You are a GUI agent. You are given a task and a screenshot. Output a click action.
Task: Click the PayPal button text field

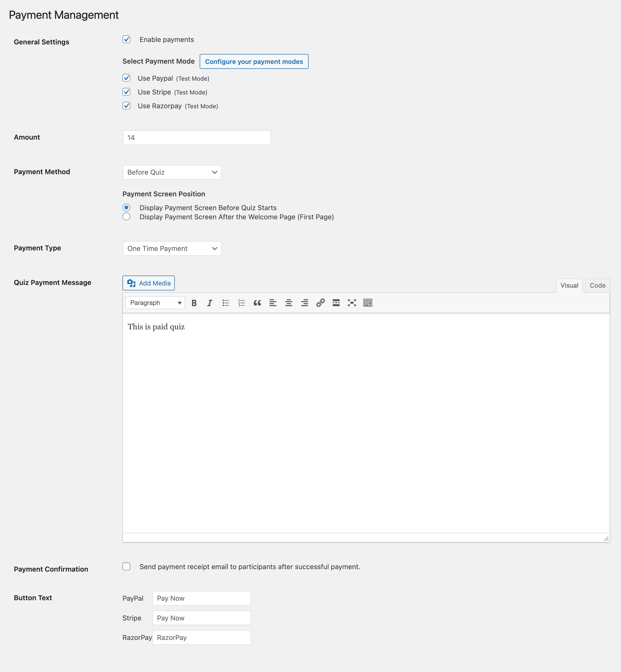(202, 598)
